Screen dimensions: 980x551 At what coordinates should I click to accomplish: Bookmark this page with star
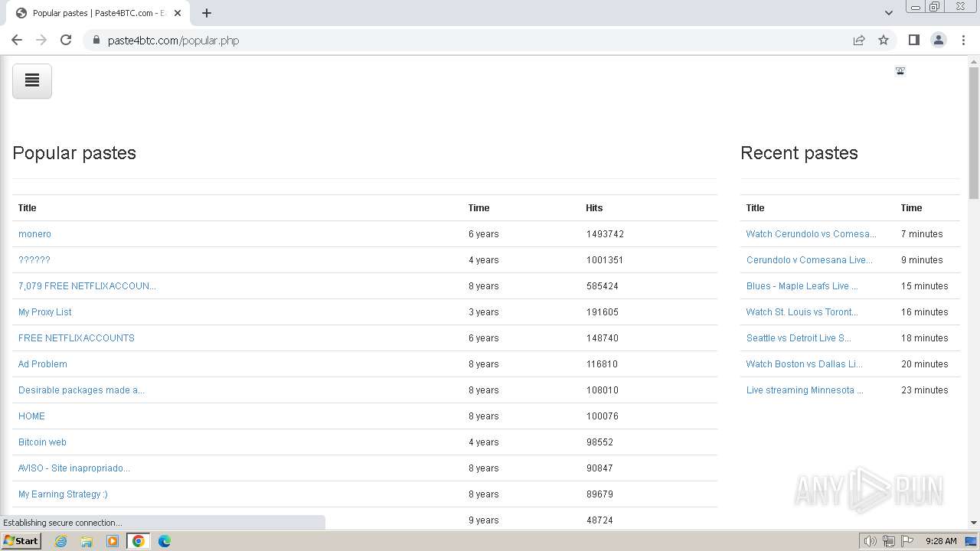click(x=884, y=40)
